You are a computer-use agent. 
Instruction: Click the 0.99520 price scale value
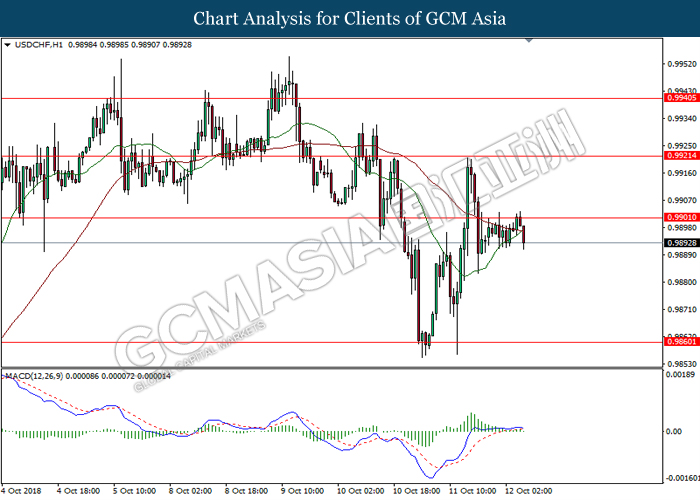682,64
